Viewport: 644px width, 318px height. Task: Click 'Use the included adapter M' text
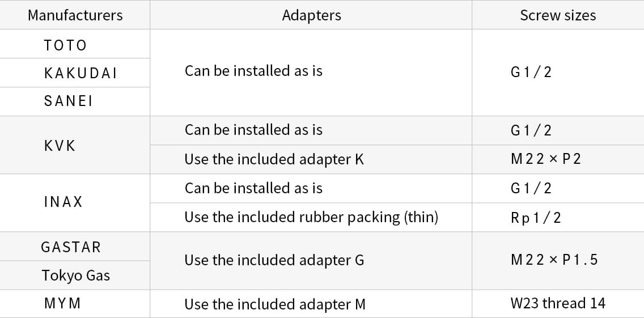[275, 304]
